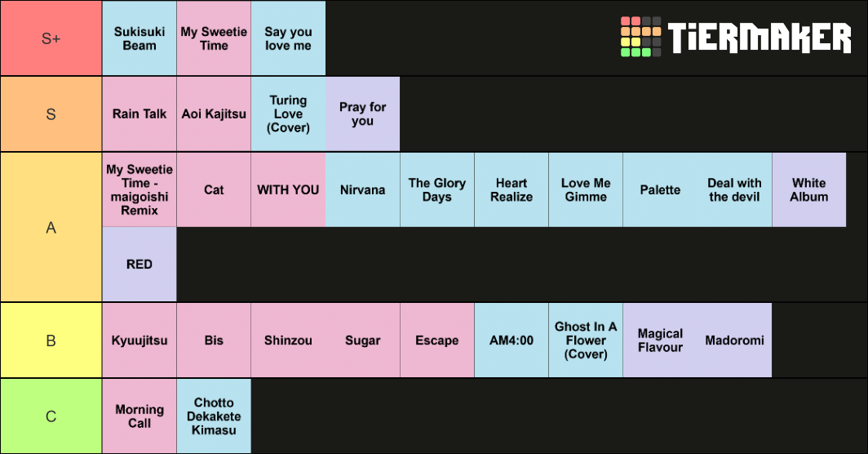868x454 pixels.
Task: Select the Ghost In A Flower (Cover) tile
Action: pos(586,340)
